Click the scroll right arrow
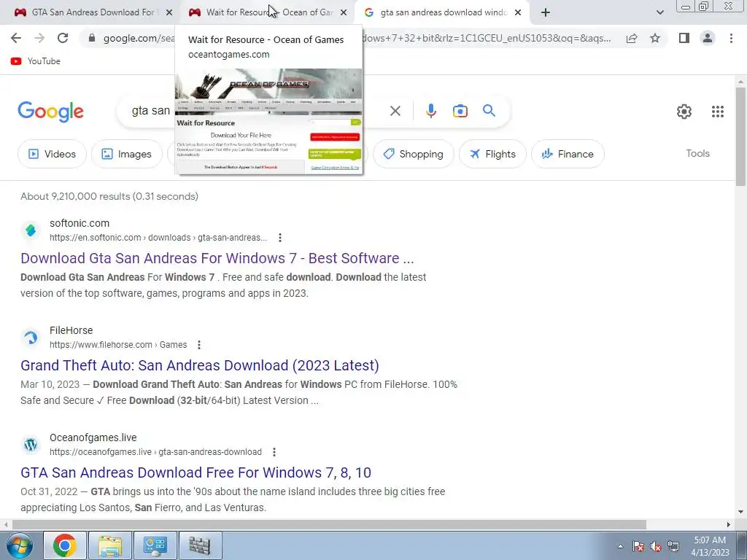The height and width of the screenshot is (560, 747). (729, 524)
